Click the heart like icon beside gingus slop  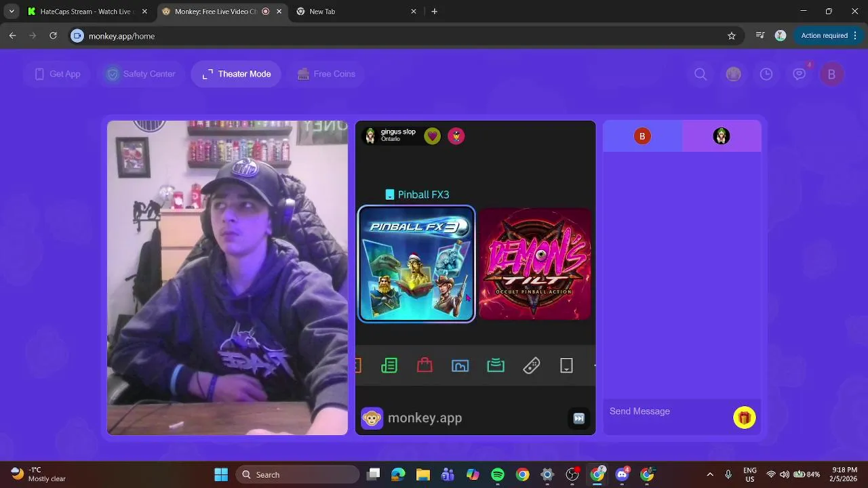(433, 136)
